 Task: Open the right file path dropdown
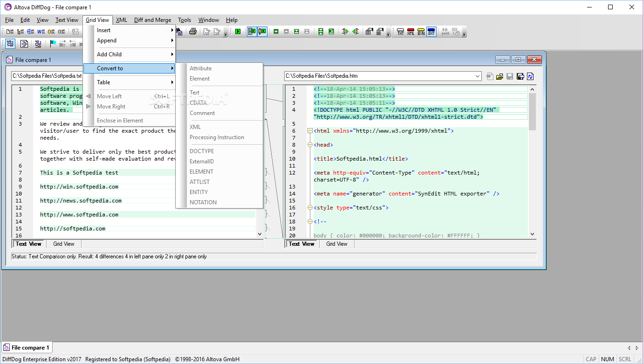[x=477, y=76]
